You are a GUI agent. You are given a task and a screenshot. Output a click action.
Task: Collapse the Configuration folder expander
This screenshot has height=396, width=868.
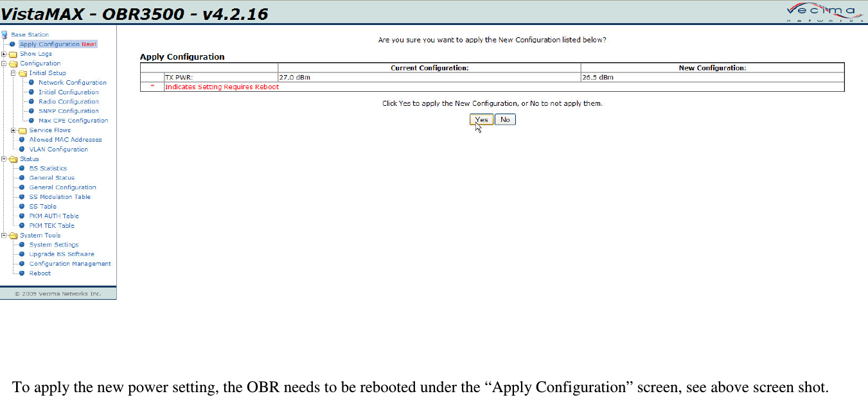4,64
